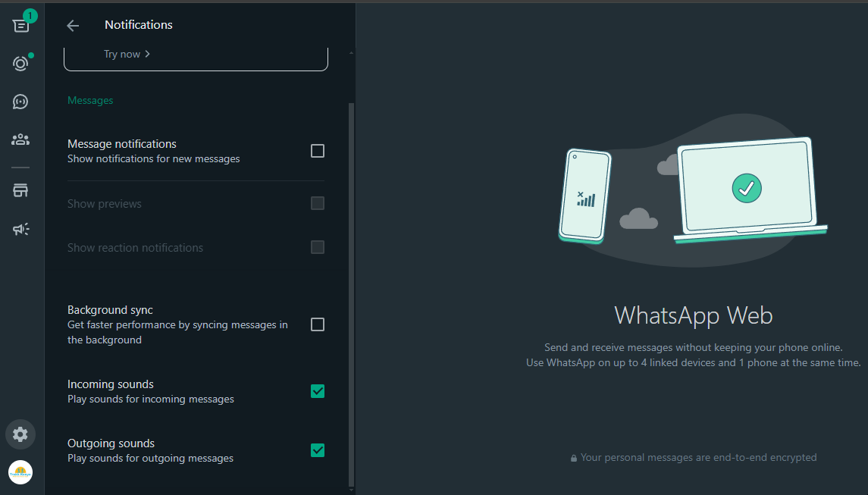The height and width of the screenshot is (495, 868).
Task: Click the Messages section heading
Action: (x=90, y=99)
